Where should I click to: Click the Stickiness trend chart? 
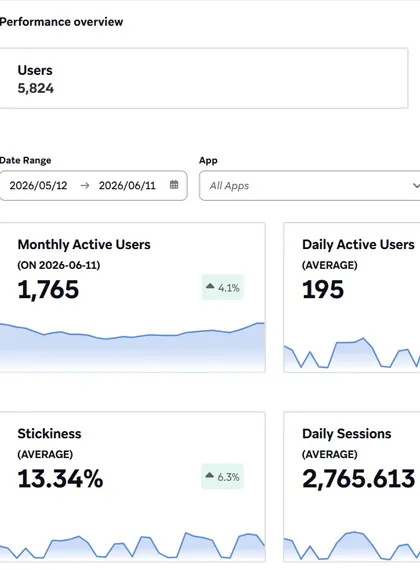[x=132, y=546]
